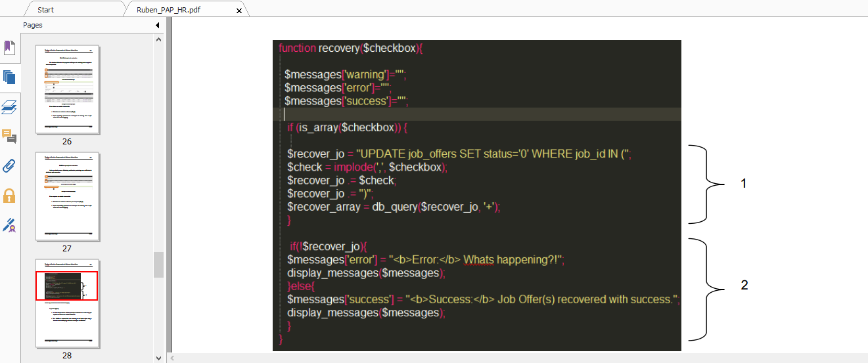Image resolution: width=868 pixels, height=363 pixels.
Task: Click page number label 28
Action: tap(67, 355)
